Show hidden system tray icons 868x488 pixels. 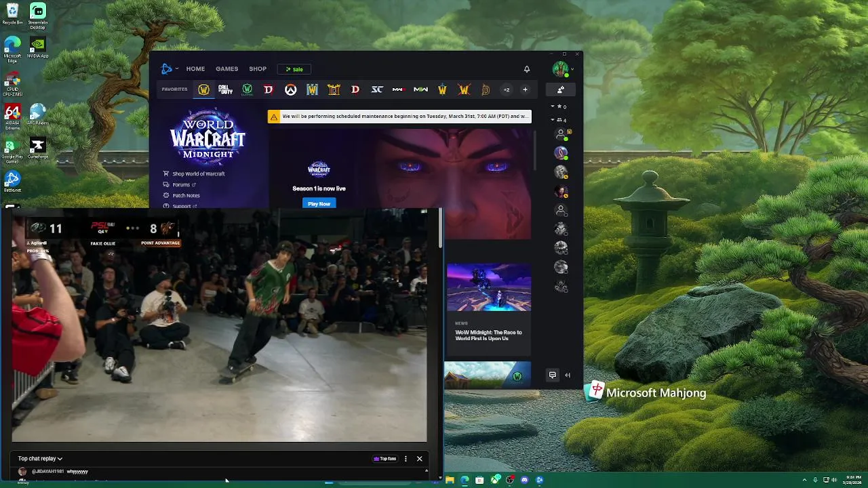coord(804,480)
